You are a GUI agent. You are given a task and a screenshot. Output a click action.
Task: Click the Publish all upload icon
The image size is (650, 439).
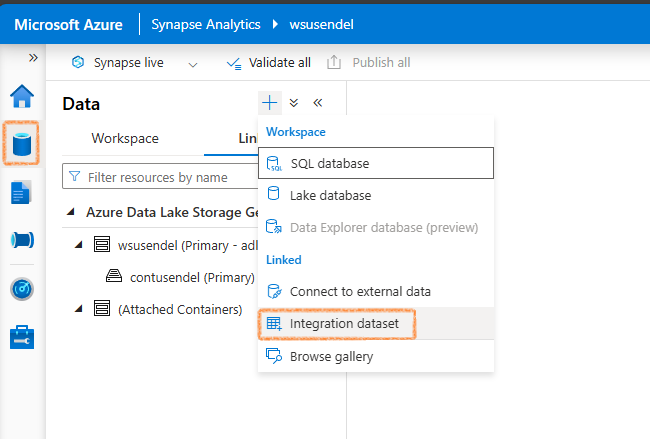point(334,63)
